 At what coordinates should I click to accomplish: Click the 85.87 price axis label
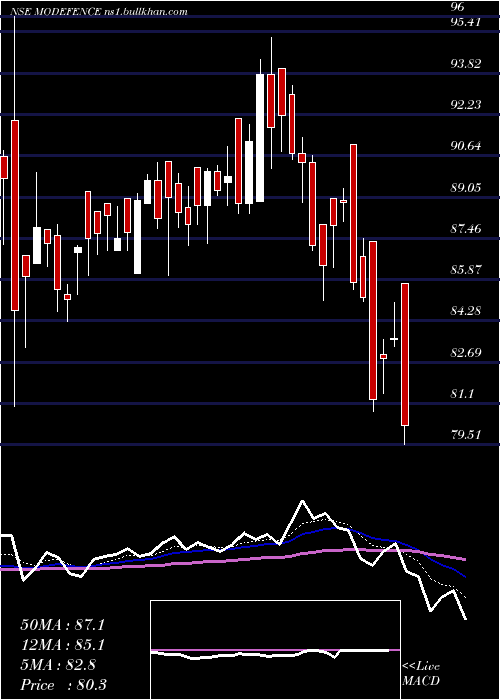tap(466, 270)
